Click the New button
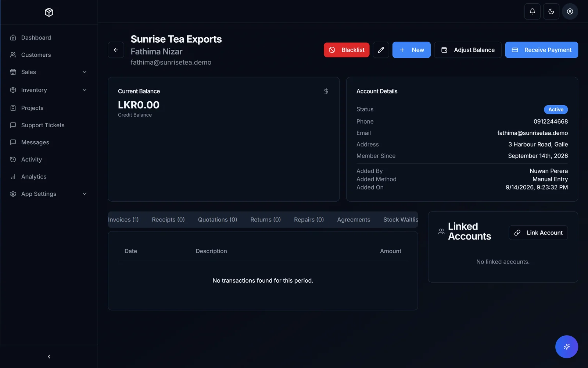Screen dimensions: 588x368 [x=411, y=50]
